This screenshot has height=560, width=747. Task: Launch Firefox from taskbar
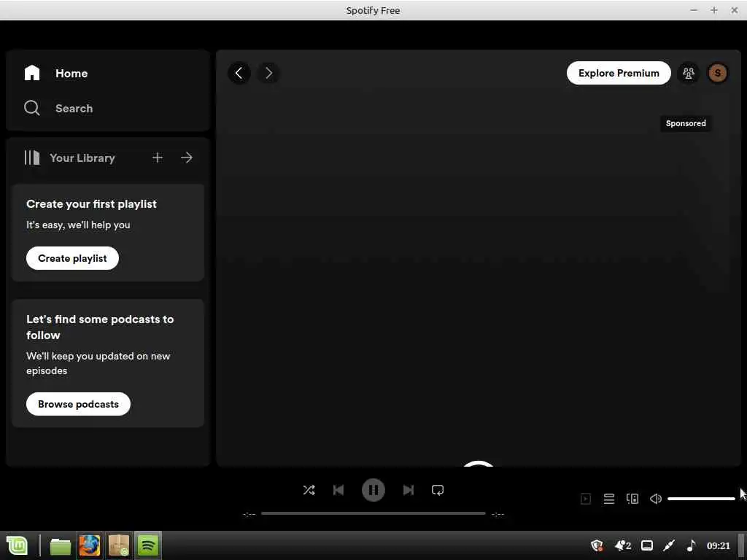(x=90, y=545)
